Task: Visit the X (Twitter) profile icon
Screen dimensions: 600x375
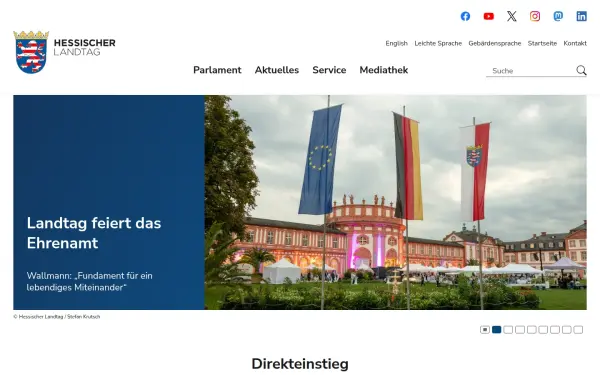Action: tap(512, 16)
